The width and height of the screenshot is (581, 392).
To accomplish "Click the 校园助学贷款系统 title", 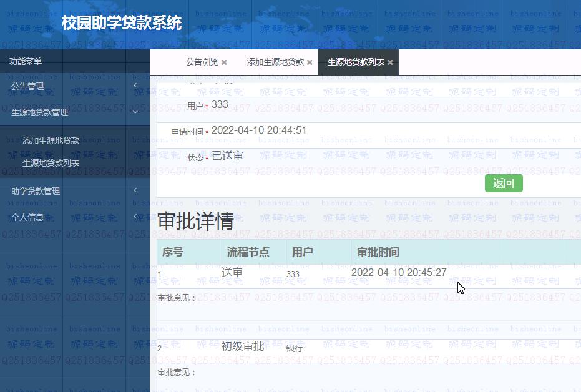I will click(x=122, y=22).
